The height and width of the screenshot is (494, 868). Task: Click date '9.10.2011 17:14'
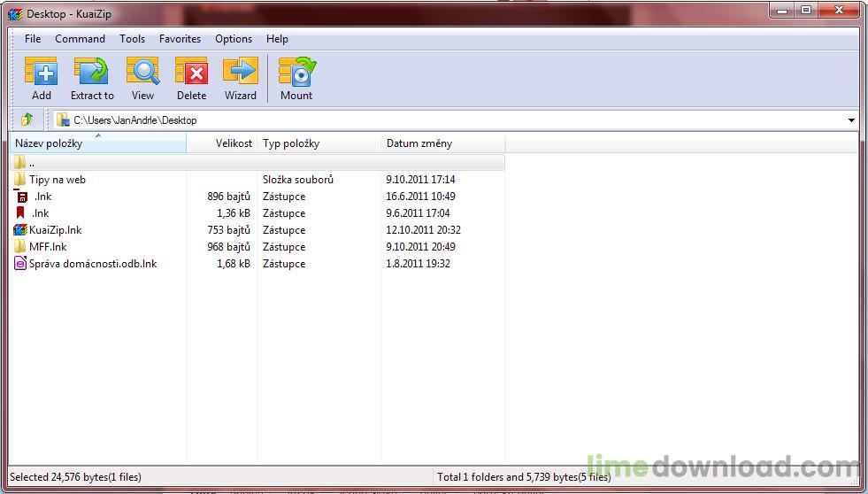[x=420, y=180]
